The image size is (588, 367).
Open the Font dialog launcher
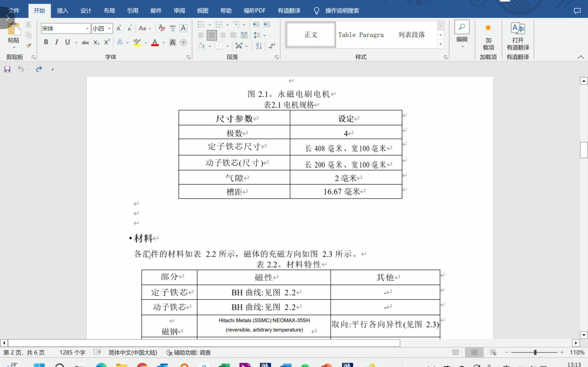click(x=188, y=57)
